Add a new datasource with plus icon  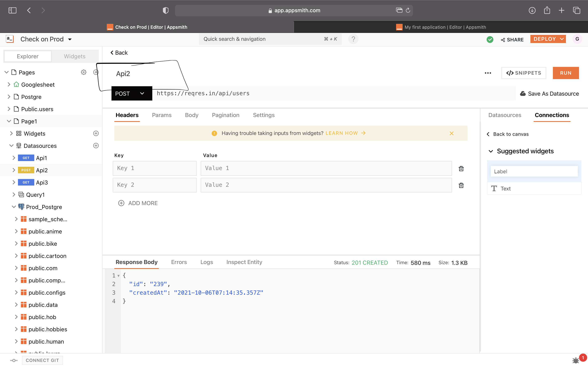[x=96, y=146]
